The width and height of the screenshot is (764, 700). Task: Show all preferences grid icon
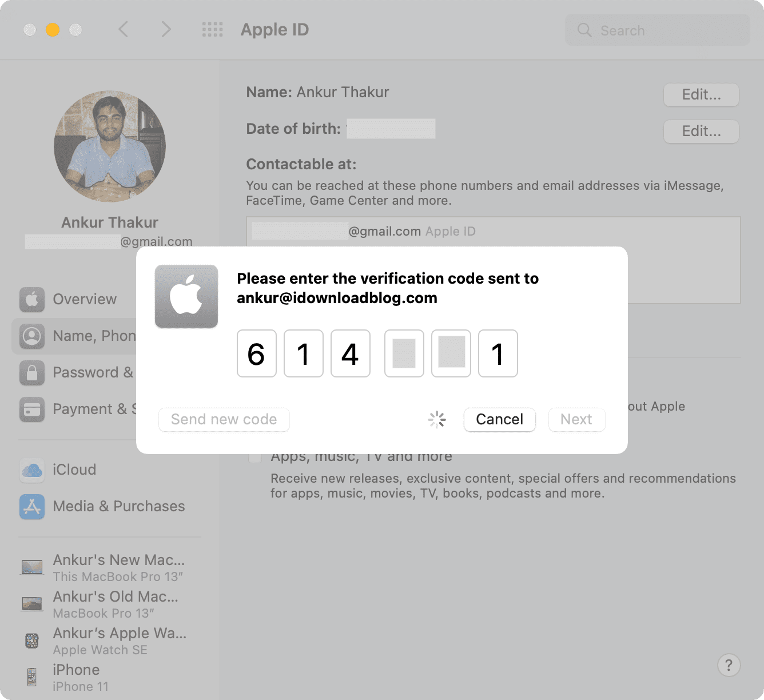(x=213, y=30)
